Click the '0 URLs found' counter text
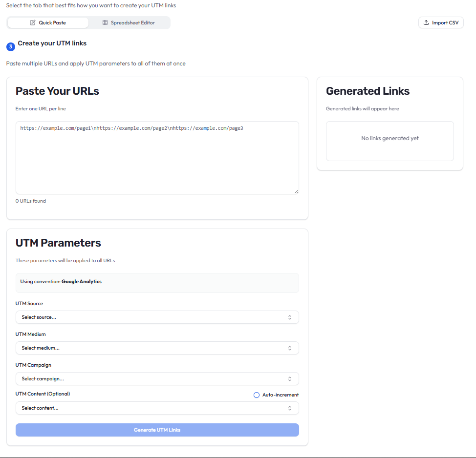 (x=31, y=201)
